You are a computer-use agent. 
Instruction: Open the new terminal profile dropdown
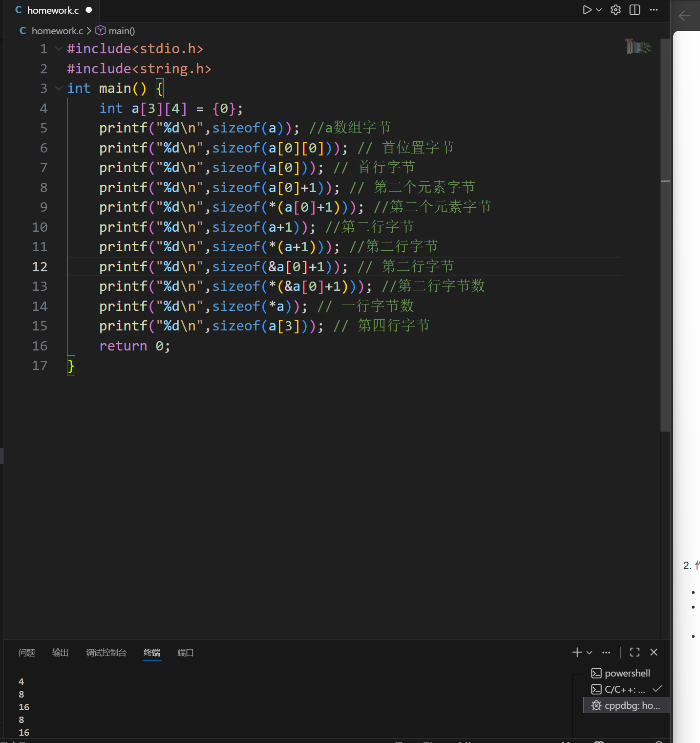pos(590,653)
